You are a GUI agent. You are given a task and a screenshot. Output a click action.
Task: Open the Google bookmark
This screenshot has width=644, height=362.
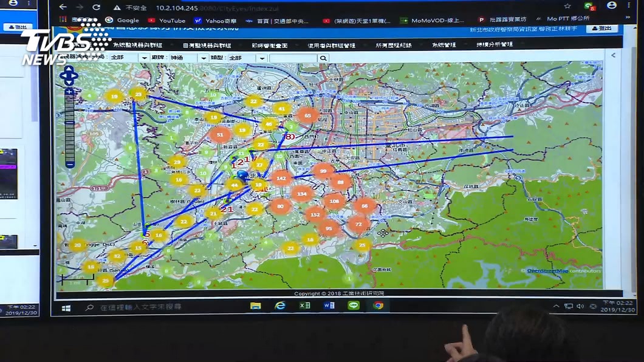122,20
